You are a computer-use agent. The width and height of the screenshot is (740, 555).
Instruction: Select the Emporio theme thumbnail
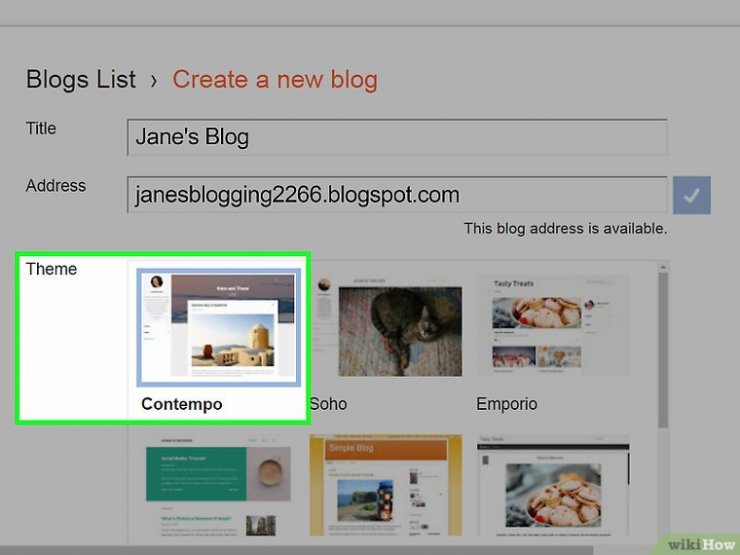553,326
